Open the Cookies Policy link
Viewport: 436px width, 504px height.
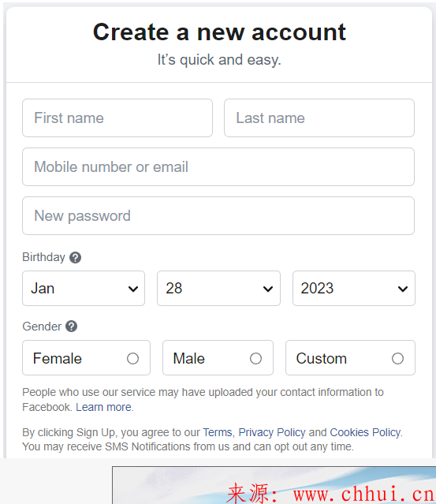[x=365, y=432]
